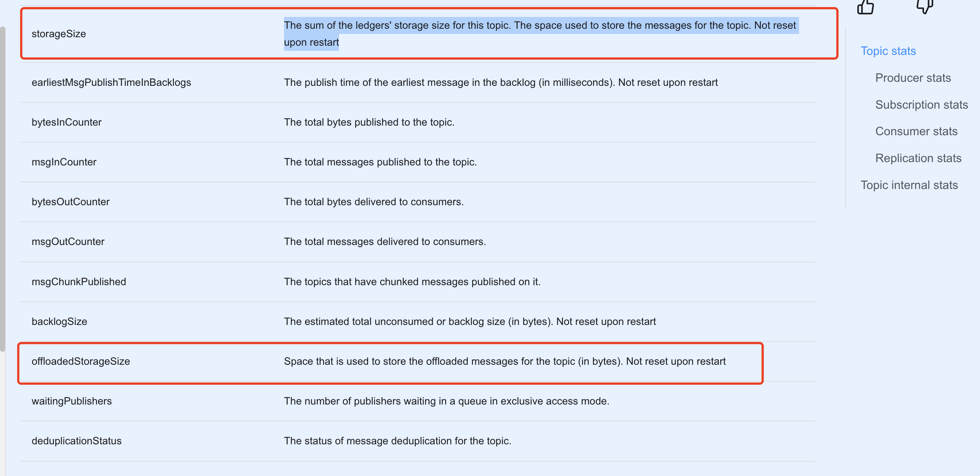Click the msgInCounter table cell
The image size is (980, 476).
[64, 162]
